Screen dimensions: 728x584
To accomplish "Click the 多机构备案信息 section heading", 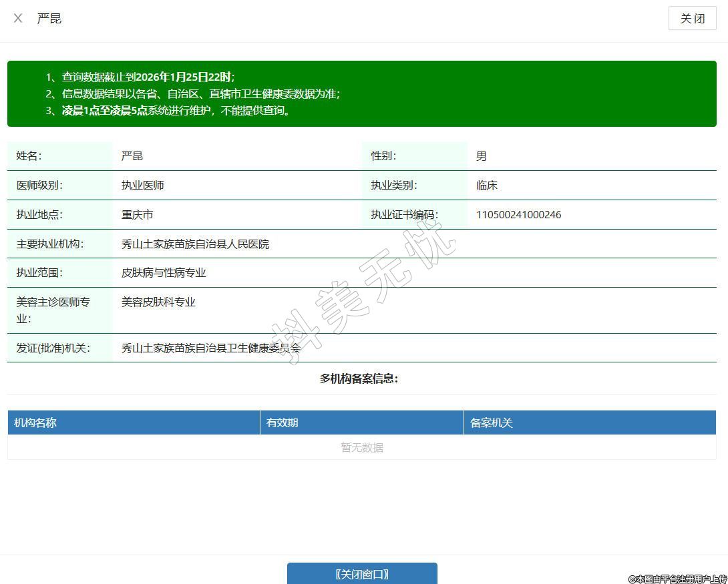I will 359,379.
